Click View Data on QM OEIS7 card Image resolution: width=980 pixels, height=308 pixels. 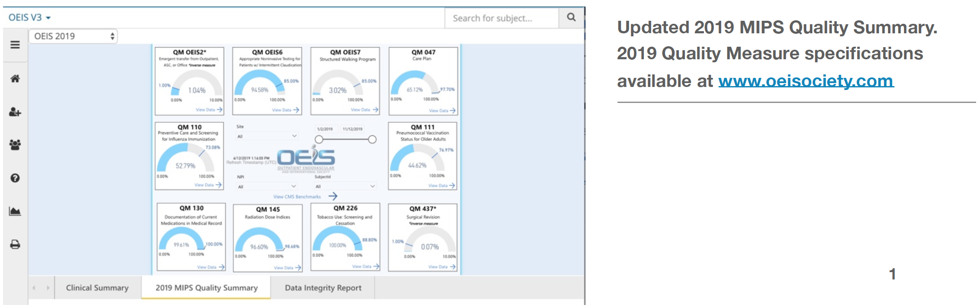[x=365, y=110]
